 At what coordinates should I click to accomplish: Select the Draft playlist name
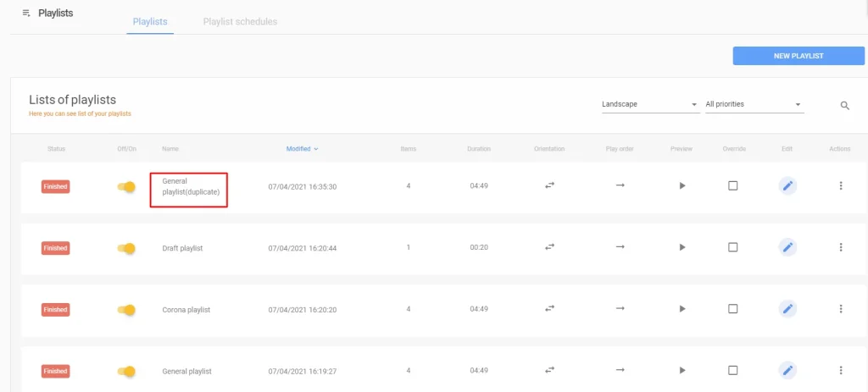tap(183, 248)
